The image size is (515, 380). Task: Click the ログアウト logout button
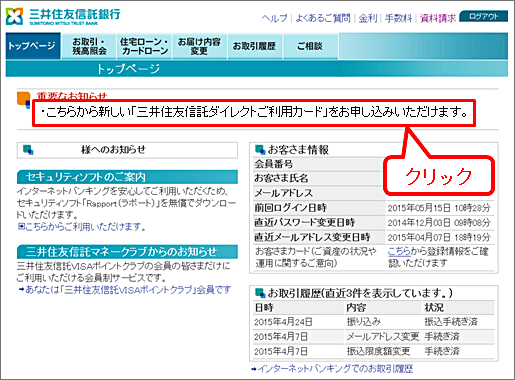pos(484,16)
